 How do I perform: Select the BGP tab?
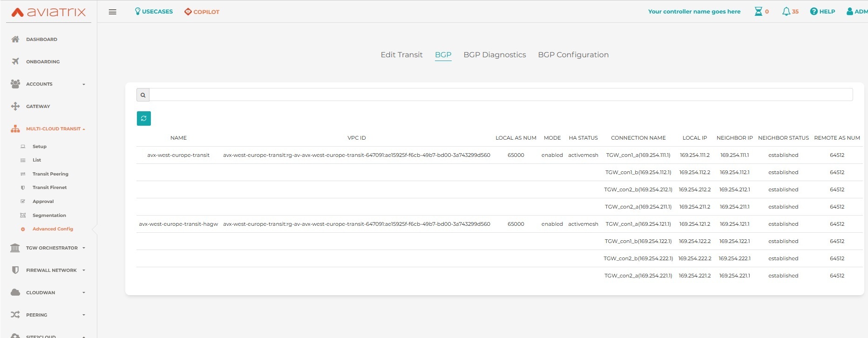click(x=443, y=54)
